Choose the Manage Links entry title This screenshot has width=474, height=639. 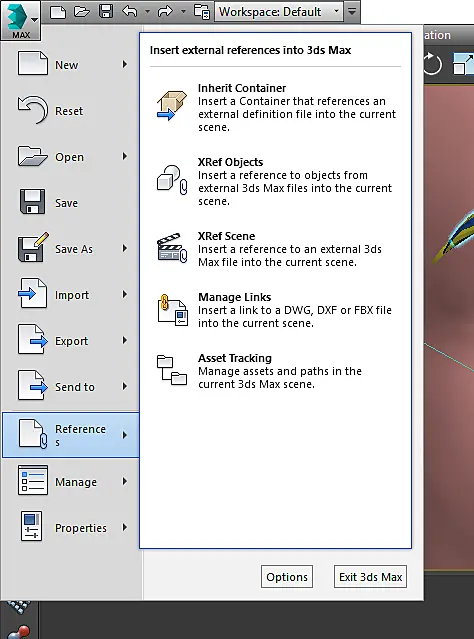[234, 297]
